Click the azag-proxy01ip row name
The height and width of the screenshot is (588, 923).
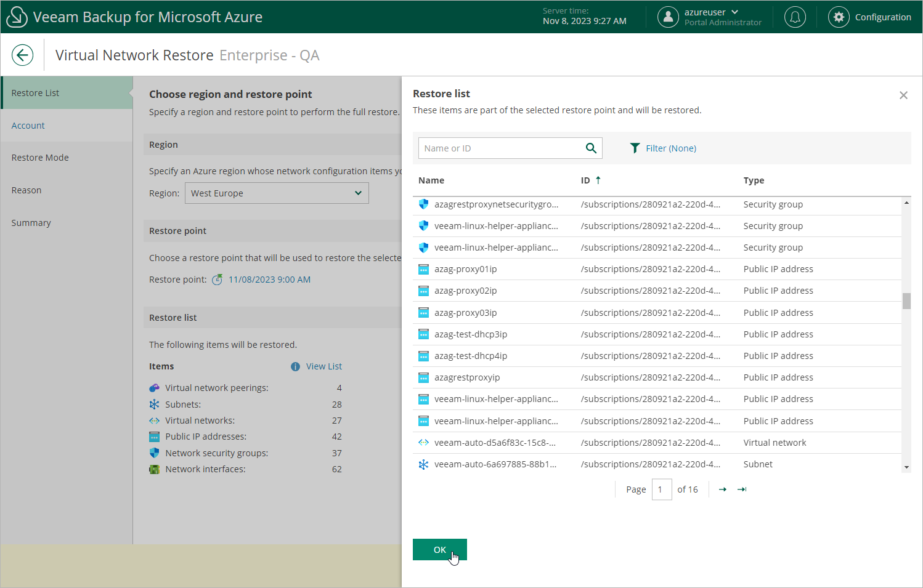(x=465, y=269)
